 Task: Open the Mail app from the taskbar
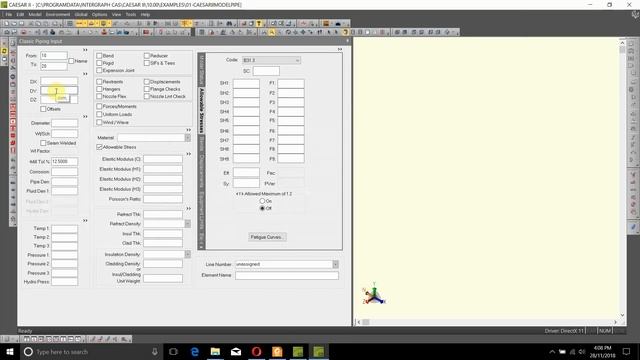click(x=236, y=351)
